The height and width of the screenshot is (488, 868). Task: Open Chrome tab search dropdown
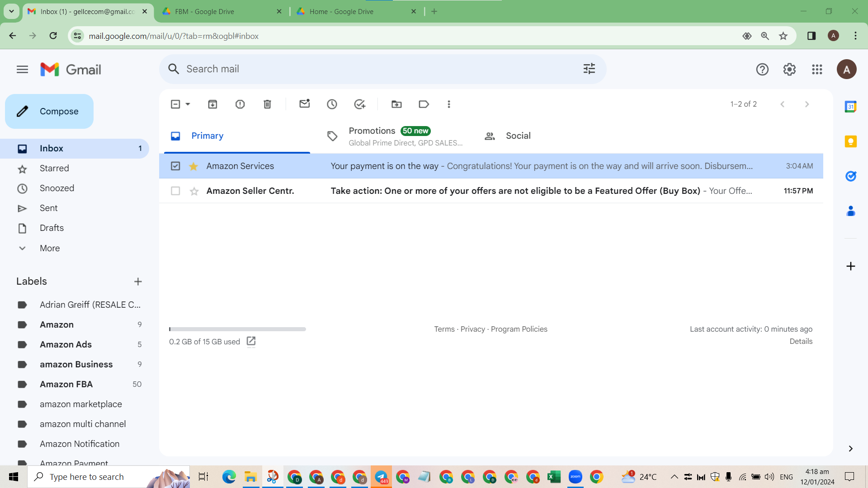pyautogui.click(x=11, y=11)
